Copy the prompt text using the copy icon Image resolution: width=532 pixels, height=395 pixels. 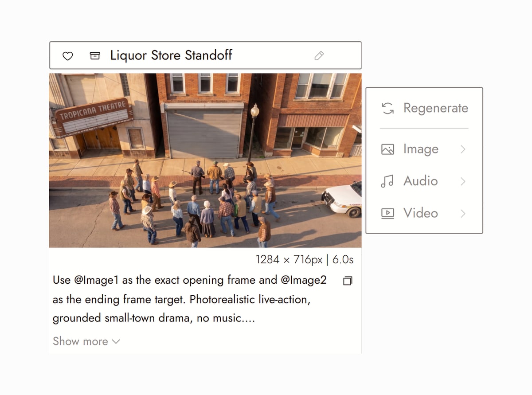pos(348,281)
